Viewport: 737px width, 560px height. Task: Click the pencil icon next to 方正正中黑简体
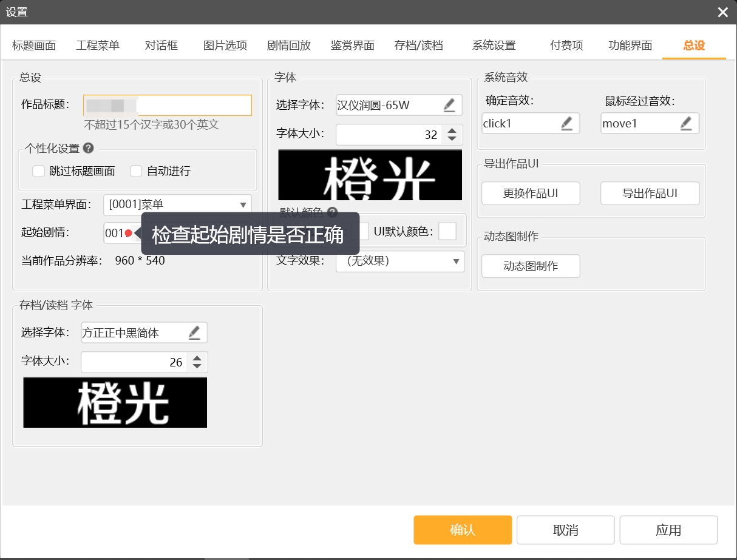tap(194, 332)
